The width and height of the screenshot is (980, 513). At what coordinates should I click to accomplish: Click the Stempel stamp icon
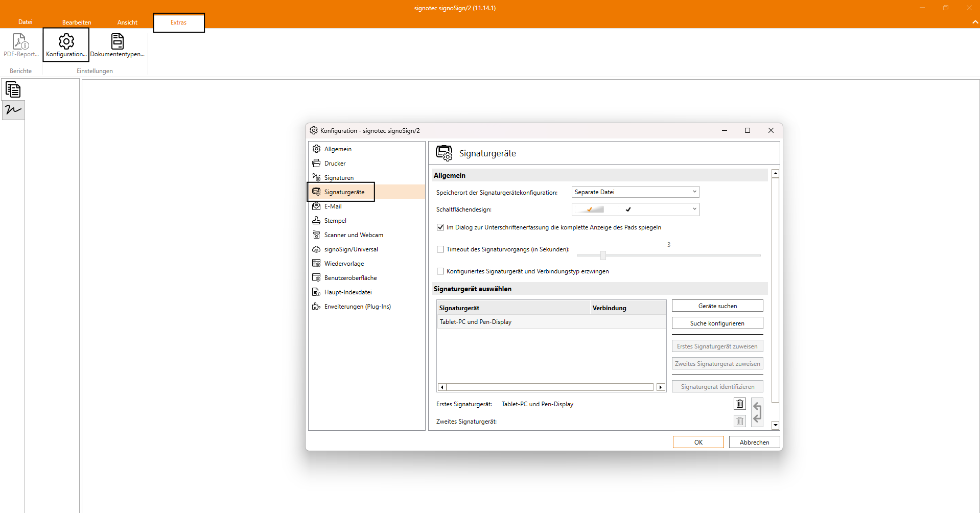click(316, 220)
